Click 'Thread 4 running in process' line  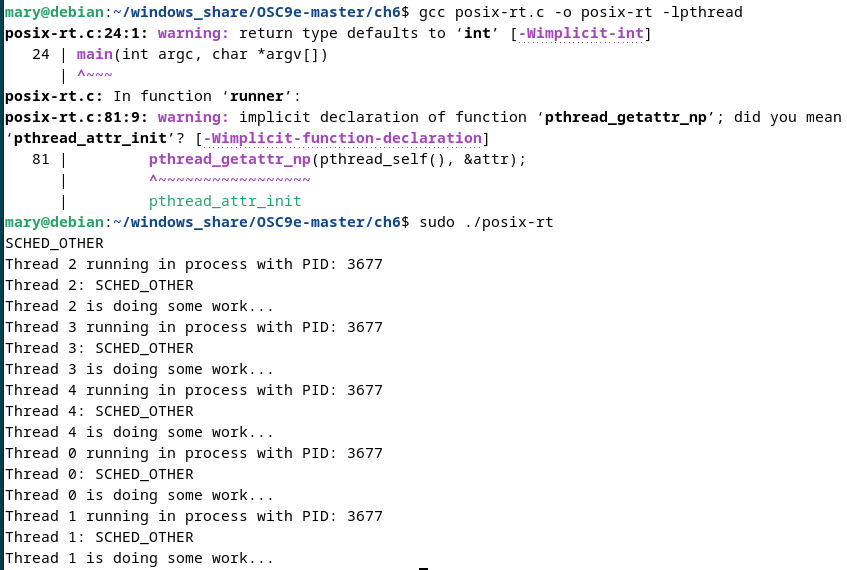click(x=194, y=391)
